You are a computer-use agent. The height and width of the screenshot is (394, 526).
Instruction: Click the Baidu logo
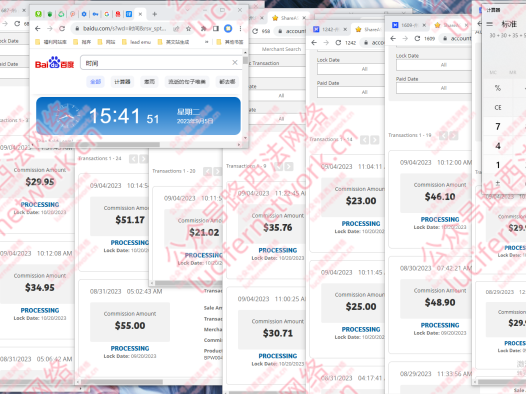tap(54, 63)
